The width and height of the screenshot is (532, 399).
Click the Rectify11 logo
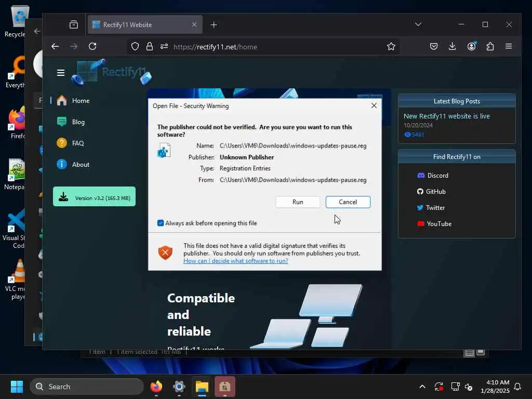click(111, 72)
